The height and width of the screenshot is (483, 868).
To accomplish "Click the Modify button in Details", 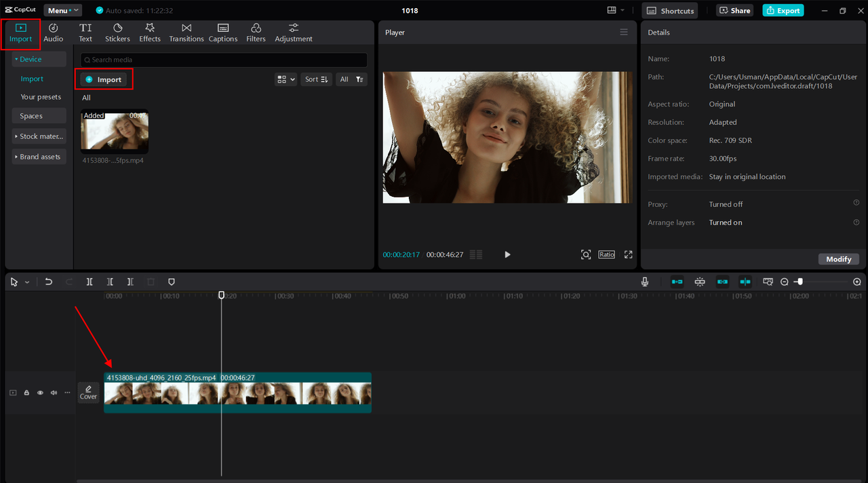I will pos(839,259).
